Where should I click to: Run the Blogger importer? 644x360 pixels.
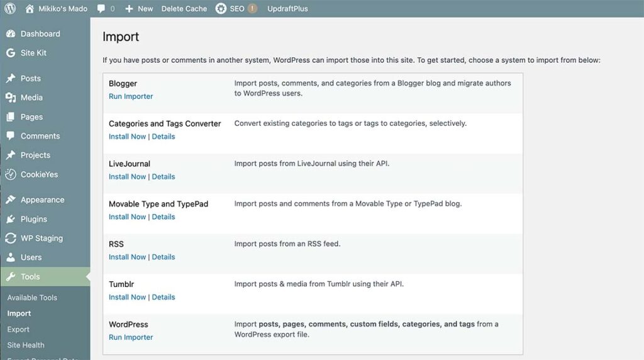131,96
